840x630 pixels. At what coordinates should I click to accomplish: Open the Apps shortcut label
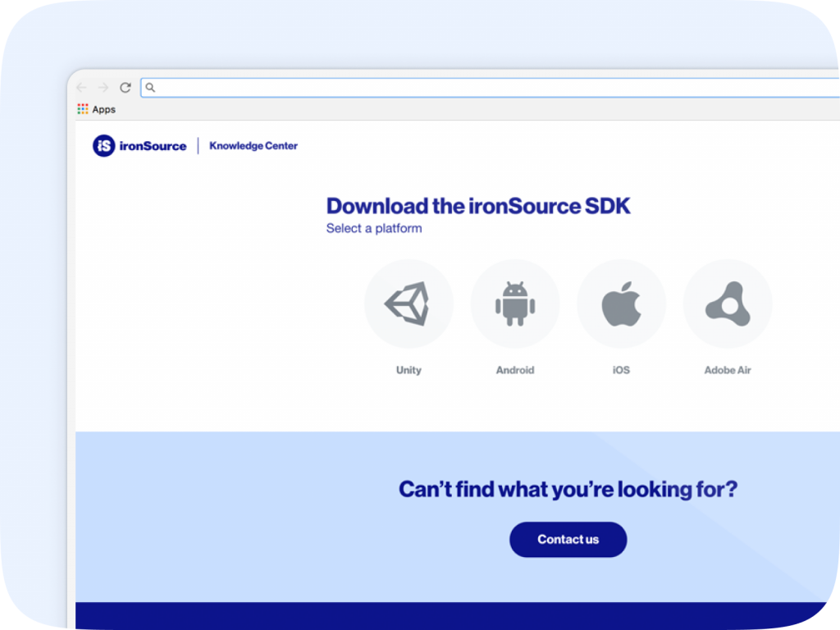pos(103,108)
